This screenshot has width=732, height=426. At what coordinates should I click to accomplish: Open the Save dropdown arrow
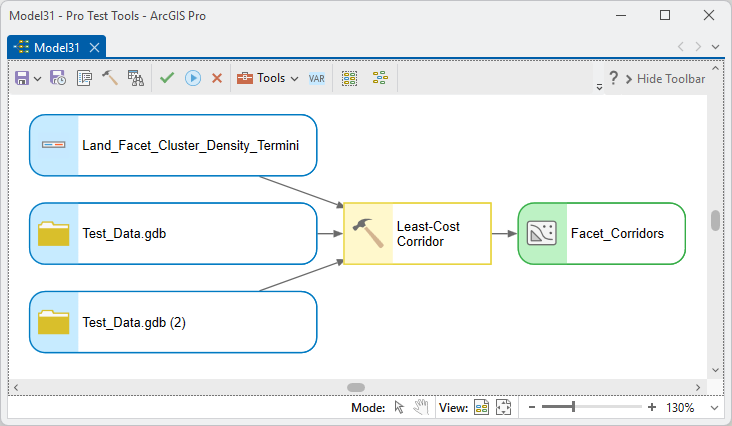click(38, 79)
